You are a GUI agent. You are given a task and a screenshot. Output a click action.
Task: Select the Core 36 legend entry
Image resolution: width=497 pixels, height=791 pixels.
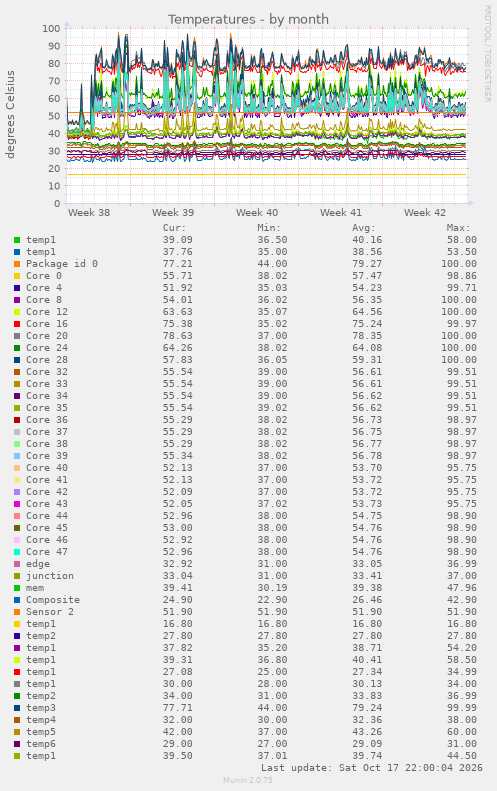(47, 420)
